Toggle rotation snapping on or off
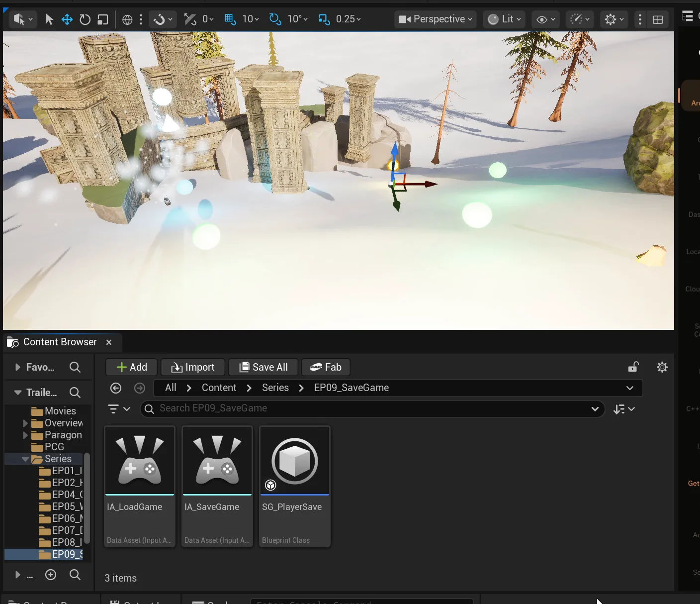Viewport: 700px width, 604px height. coord(275,19)
